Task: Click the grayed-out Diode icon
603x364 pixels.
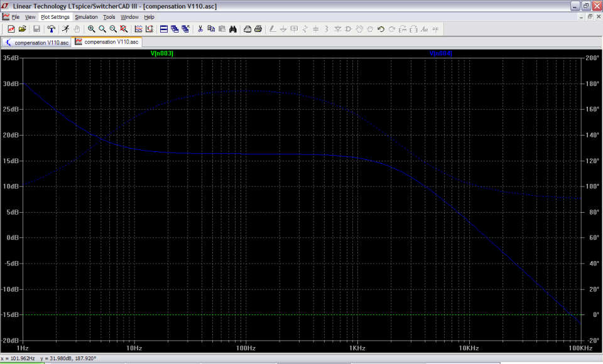Action: click(x=338, y=29)
